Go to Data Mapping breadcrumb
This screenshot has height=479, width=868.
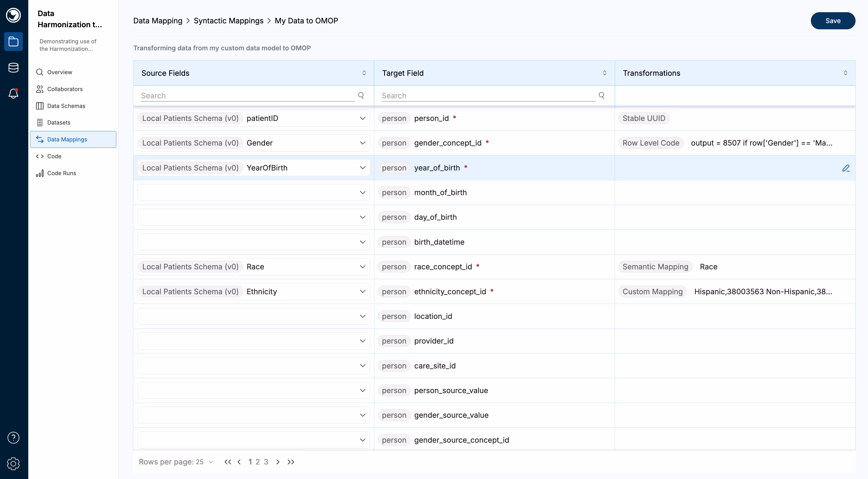pos(158,20)
